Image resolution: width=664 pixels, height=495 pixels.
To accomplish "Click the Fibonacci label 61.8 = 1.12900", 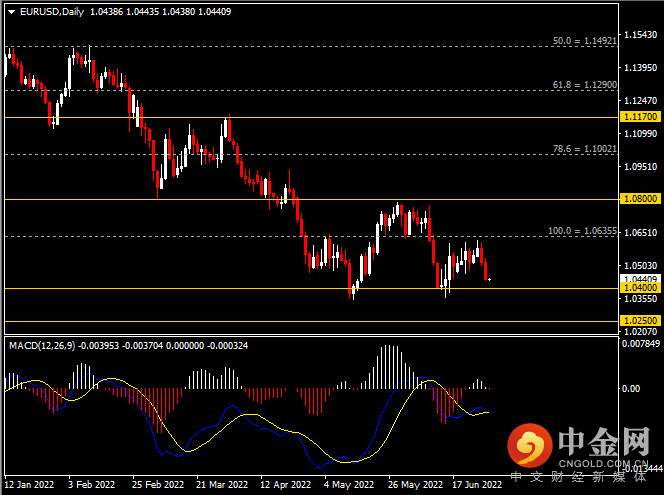I will [584, 85].
